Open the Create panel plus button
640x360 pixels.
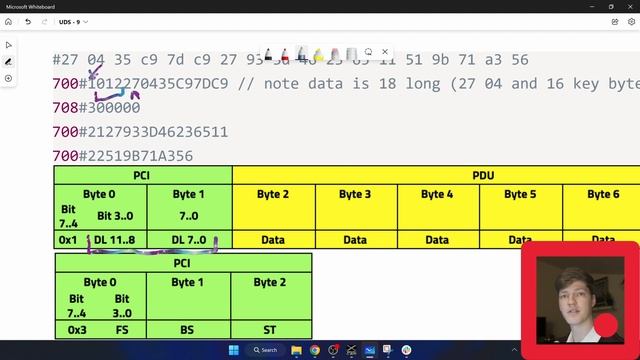click(x=9, y=78)
